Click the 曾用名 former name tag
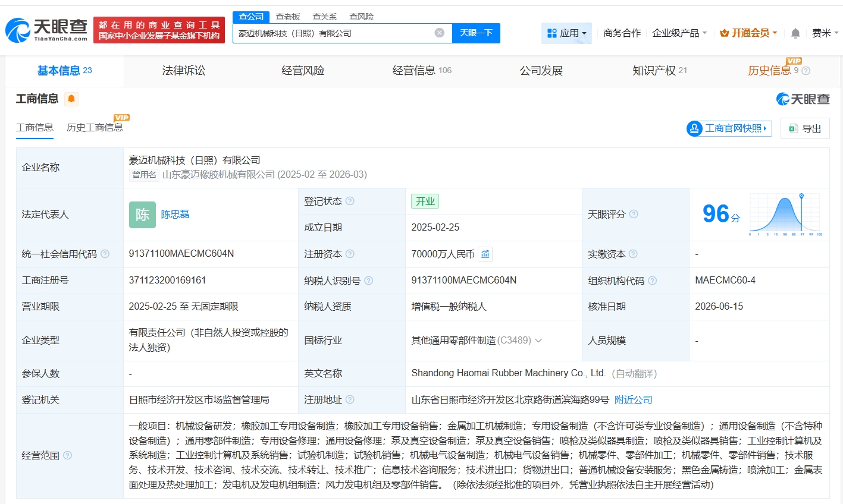 pyautogui.click(x=145, y=175)
